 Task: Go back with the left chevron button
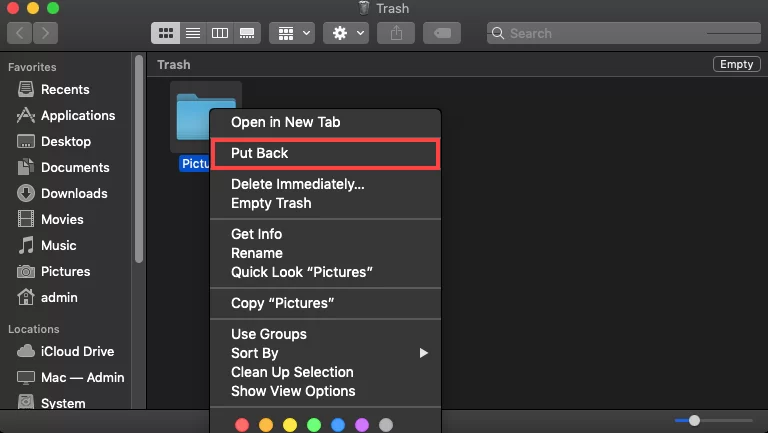[x=20, y=33]
